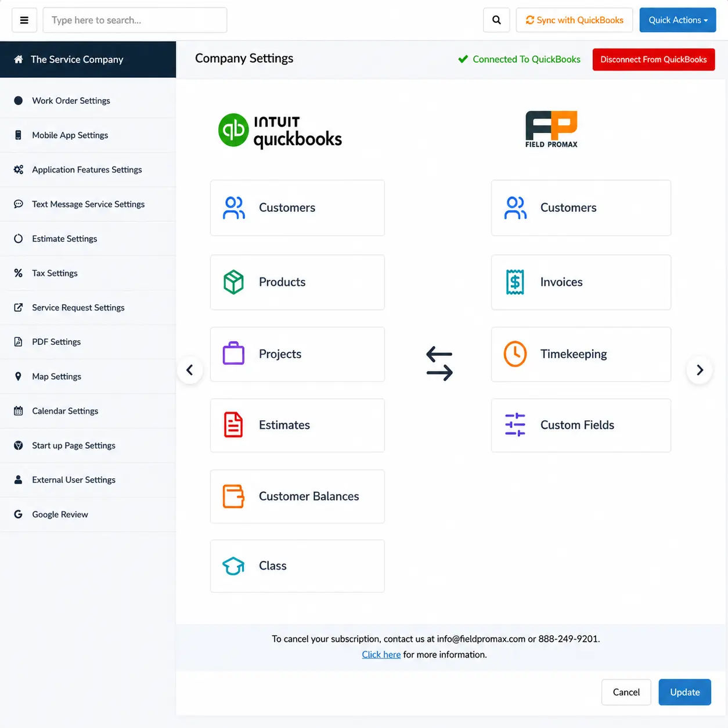The image size is (728, 728).
Task: Click the Company Settings heading
Action: click(x=244, y=58)
